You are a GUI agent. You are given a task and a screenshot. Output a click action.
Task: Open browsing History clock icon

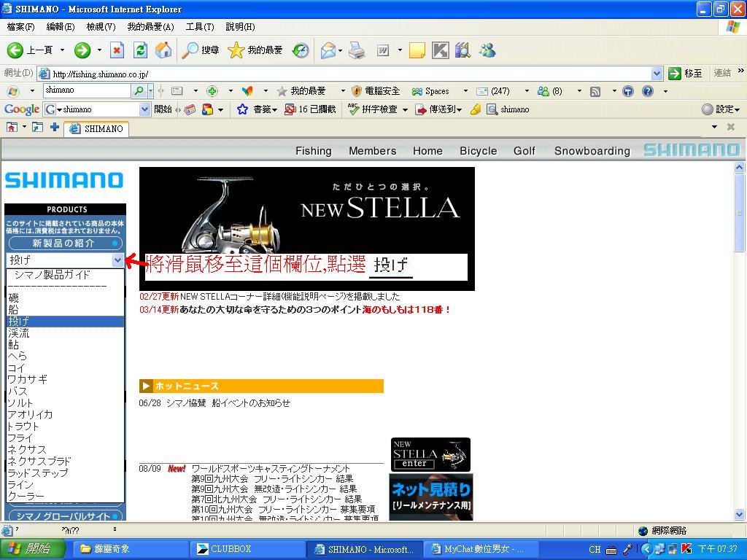pos(300,50)
